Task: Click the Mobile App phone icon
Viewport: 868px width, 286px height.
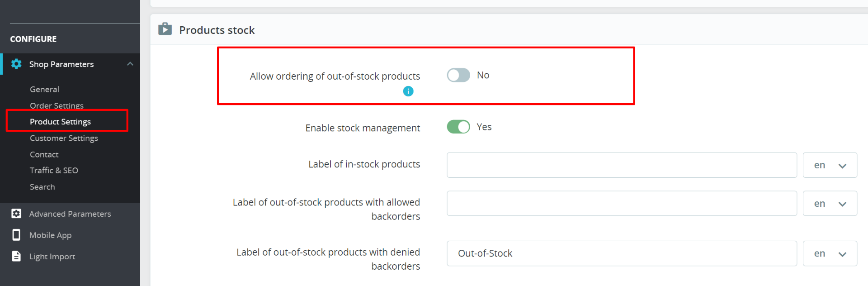Action: point(16,235)
